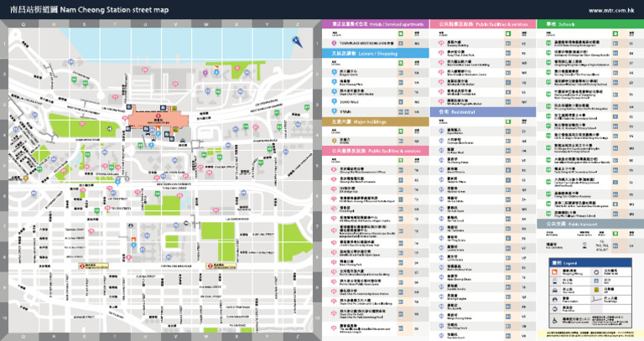Click the purple pin beside TOWNPLACE WEST KOWLOON
Screen dimensions: 644x341
334,43
